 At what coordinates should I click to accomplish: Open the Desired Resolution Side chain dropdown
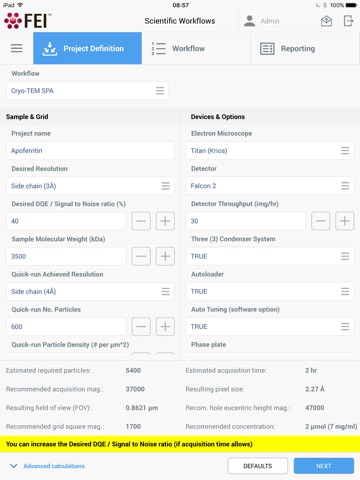coord(90,186)
